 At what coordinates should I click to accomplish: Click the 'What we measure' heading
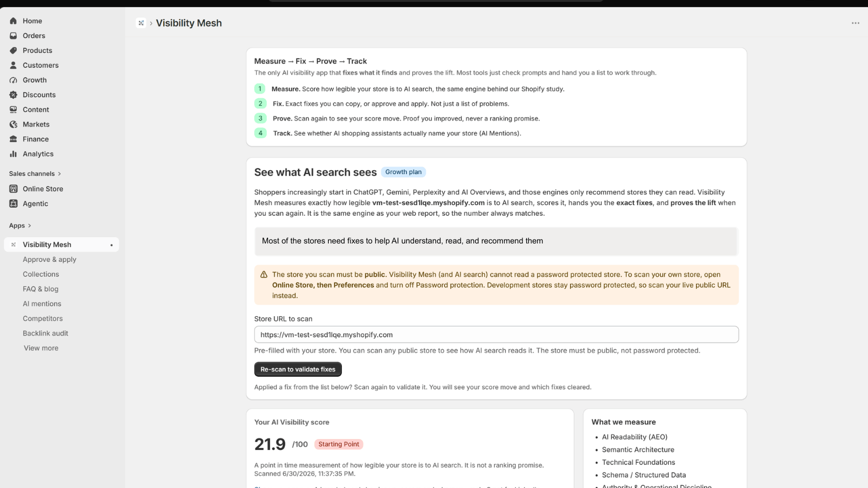pos(624,422)
